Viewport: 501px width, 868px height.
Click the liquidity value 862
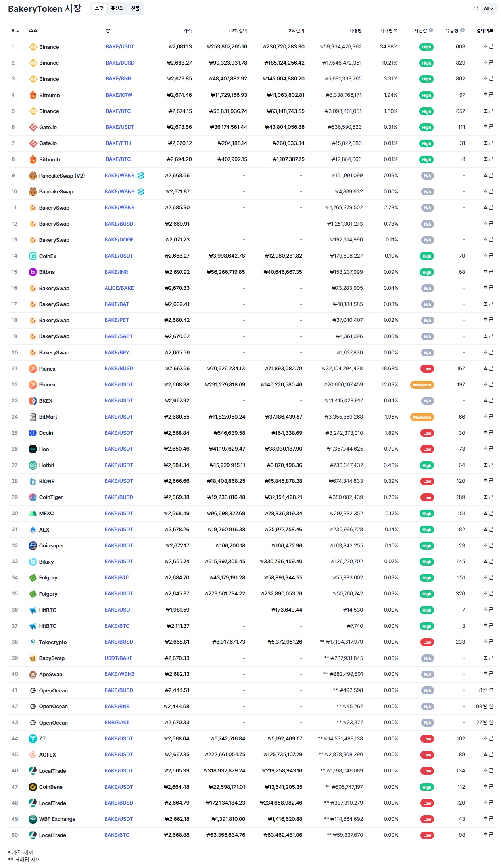(461, 78)
